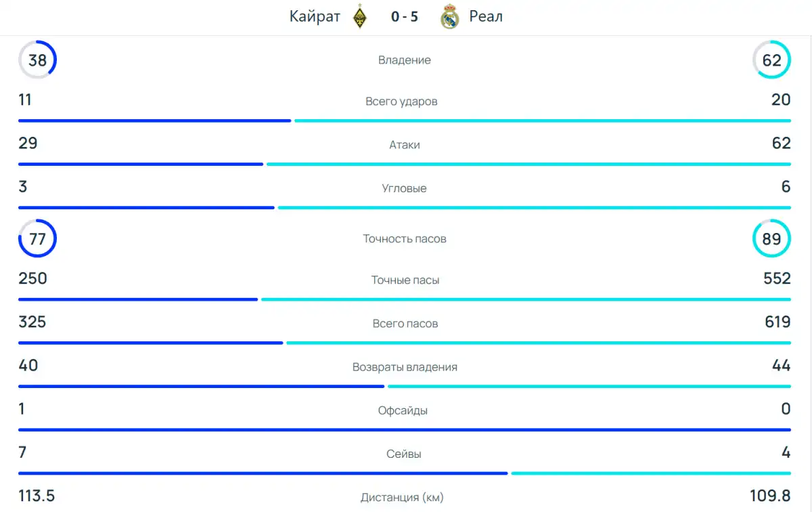Click the Реал team name

[486, 17]
